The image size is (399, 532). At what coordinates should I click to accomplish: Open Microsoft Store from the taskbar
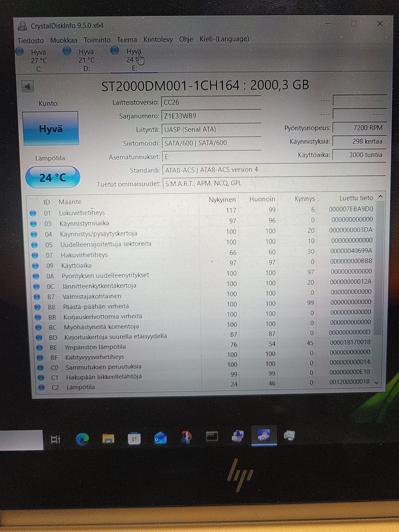pos(134,438)
